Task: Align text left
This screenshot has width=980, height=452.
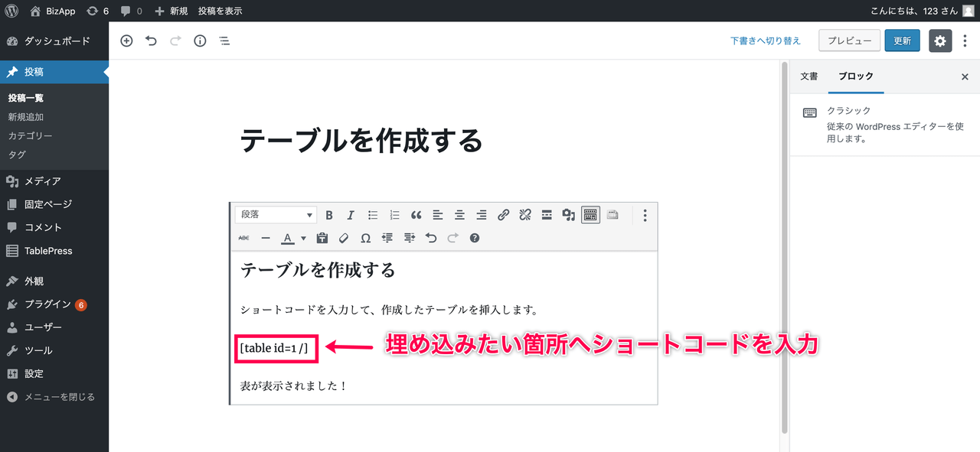Action: pyautogui.click(x=438, y=216)
